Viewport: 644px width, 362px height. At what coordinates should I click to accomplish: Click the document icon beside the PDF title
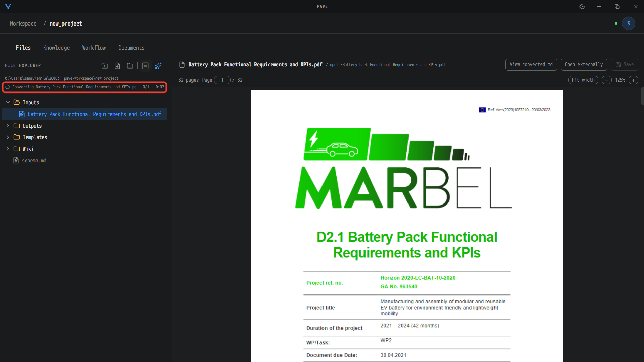182,65
